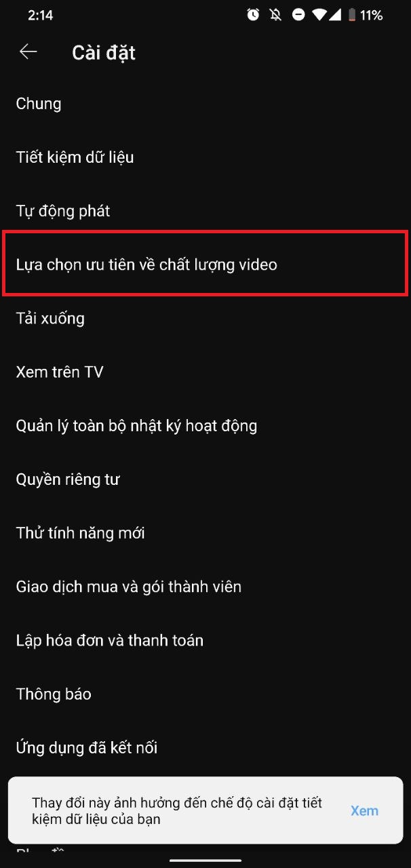Tap the alarm icon in status bar
The image size is (411, 868).
(253, 15)
